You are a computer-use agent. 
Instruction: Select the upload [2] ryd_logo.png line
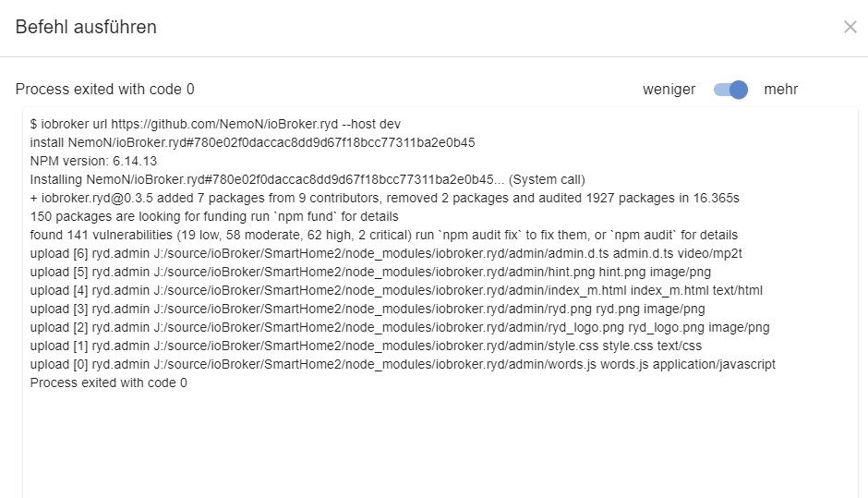click(400, 327)
